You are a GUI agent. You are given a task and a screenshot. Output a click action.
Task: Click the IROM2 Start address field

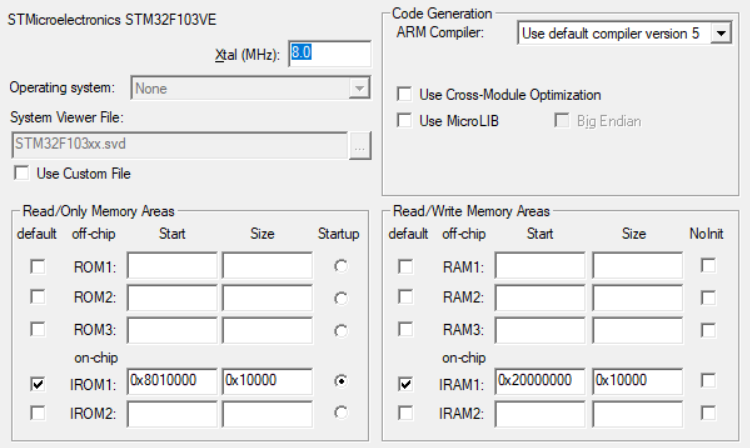click(x=172, y=414)
